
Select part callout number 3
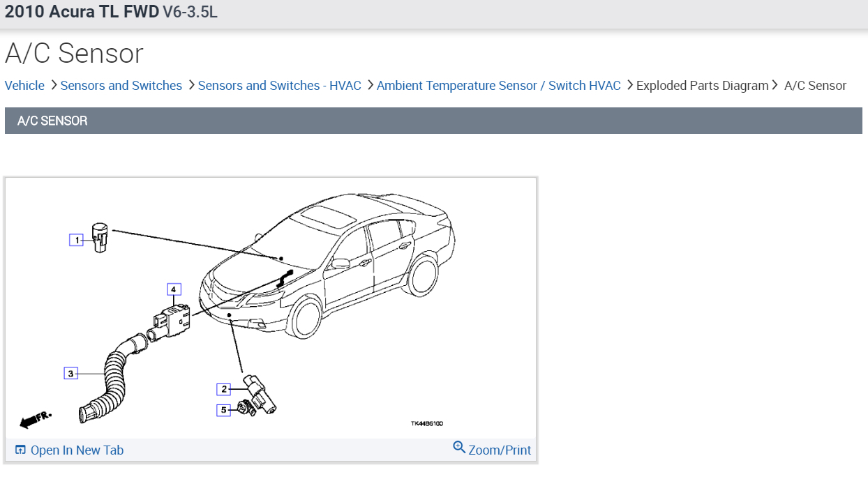(x=70, y=374)
